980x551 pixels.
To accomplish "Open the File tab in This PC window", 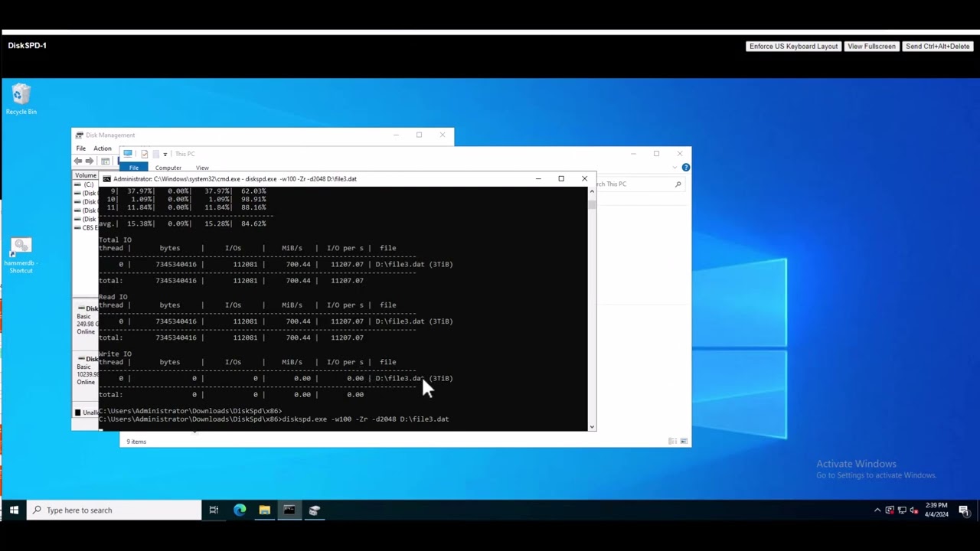I will pos(134,168).
